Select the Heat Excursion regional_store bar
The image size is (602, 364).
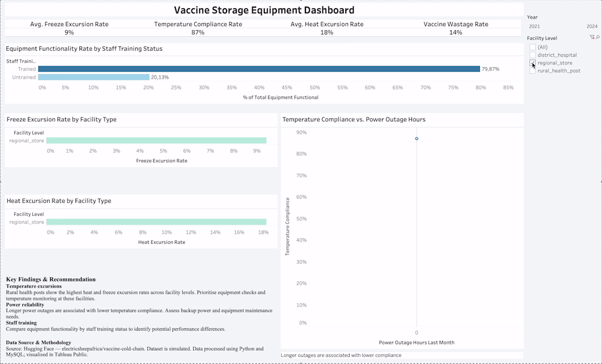157,222
